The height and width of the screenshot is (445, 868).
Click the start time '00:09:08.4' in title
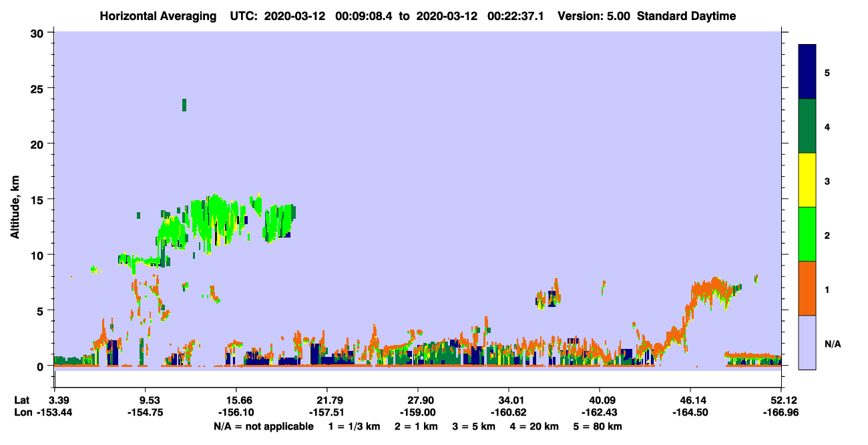click(364, 16)
